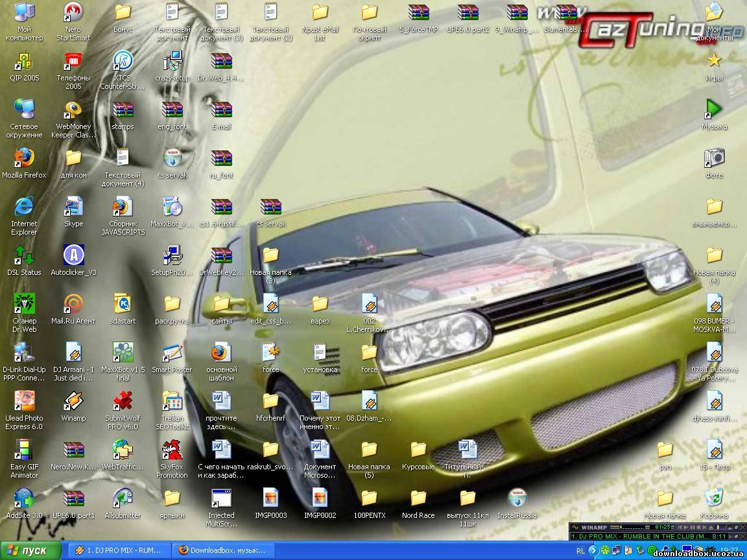Select the InstallRussia installer icon
The width and height of the screenshot is (747, 560).
(x=517, y=504)
